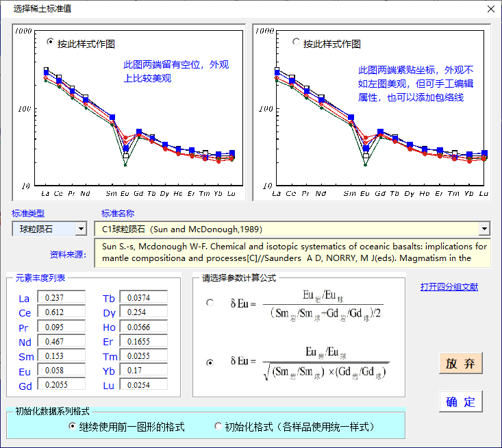This screenshot has width=502, height=448.
Task: Select the right chart style radio button
Action: coord(296,42)
